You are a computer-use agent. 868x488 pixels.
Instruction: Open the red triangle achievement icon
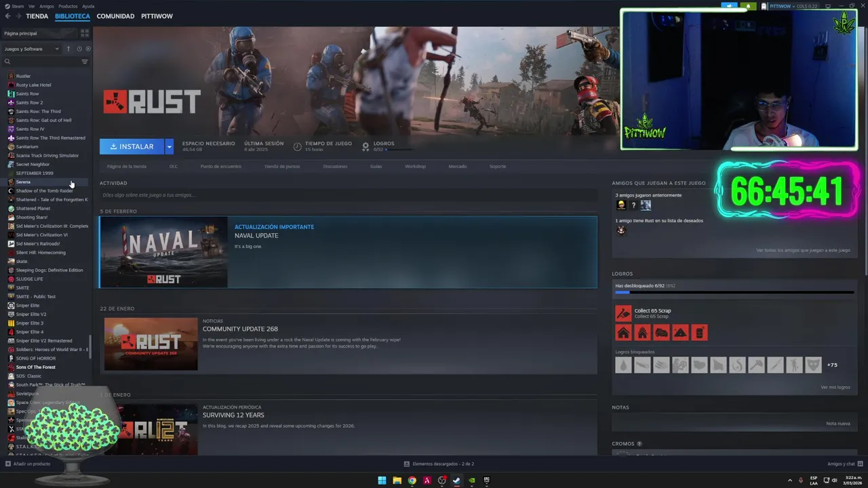click(x=680, y=333)
